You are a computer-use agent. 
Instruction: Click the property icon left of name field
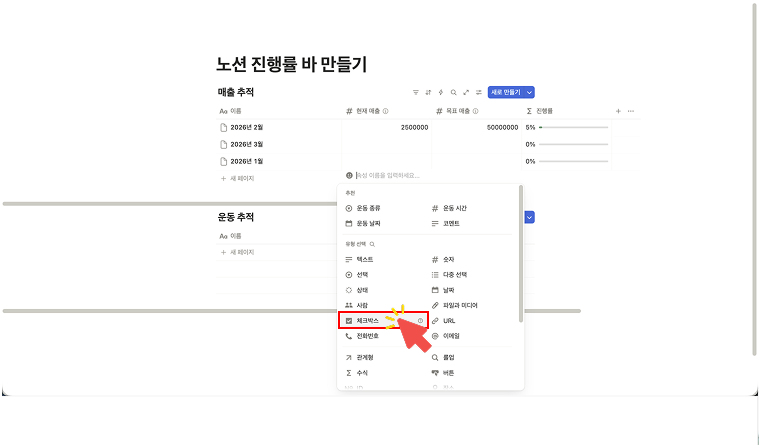click(349, 175)
